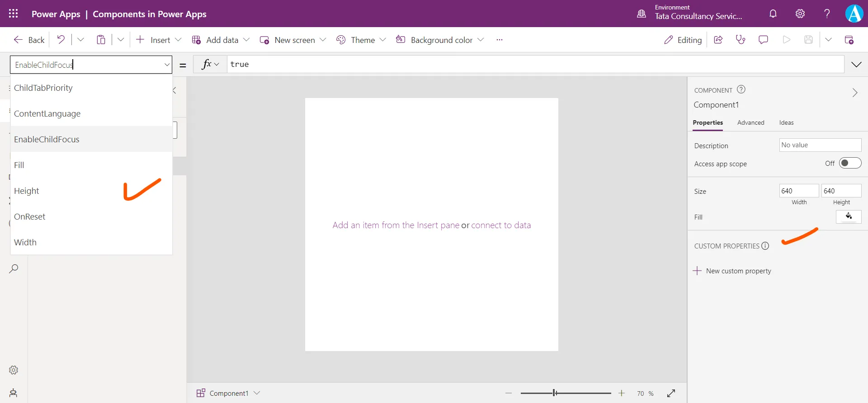Viewport: 868px width, 403px height.
Task: Click the formula bar containing true
Action: coord(535,64)
